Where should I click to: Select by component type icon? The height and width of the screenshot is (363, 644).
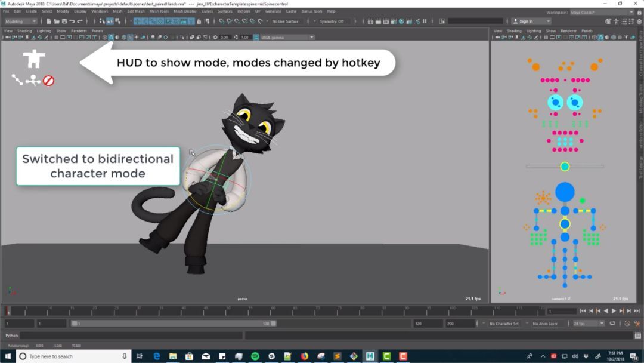(118, 21)
